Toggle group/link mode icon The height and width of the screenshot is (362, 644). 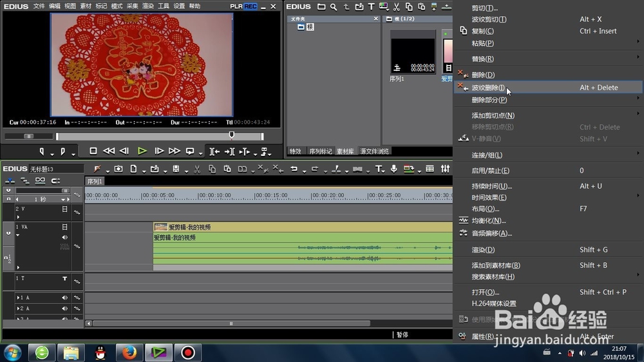40,181
